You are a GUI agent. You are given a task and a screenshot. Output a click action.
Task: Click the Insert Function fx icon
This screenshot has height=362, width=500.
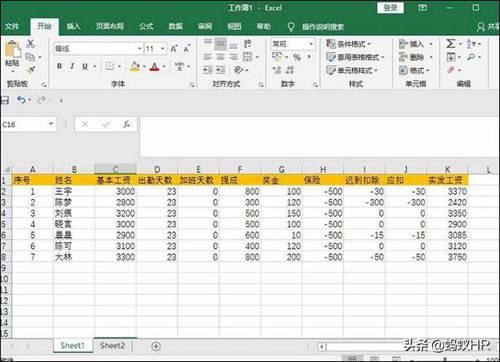[126, 124]
